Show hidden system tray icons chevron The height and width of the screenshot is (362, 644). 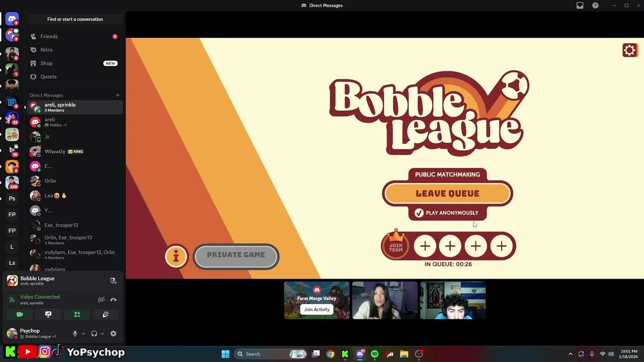570,354
